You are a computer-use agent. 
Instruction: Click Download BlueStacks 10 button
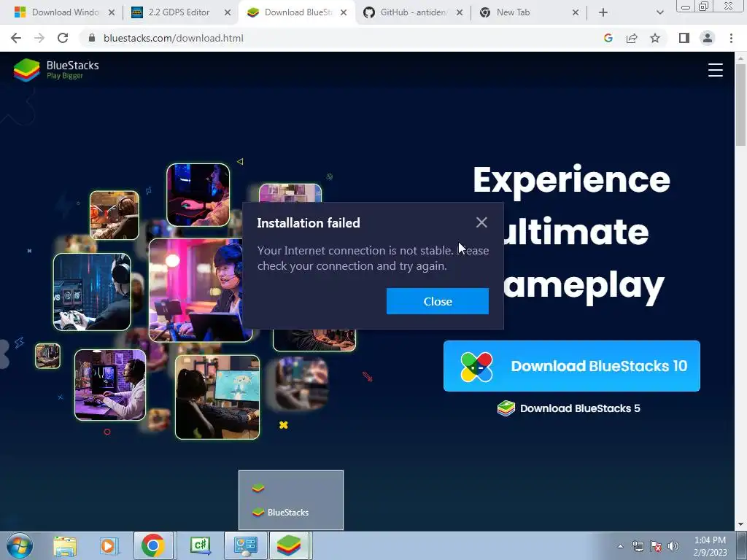[572, 366]
